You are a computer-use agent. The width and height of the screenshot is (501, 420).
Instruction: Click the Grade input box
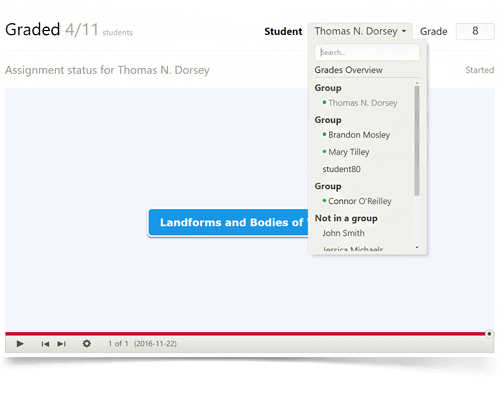(x=475, y=31)
